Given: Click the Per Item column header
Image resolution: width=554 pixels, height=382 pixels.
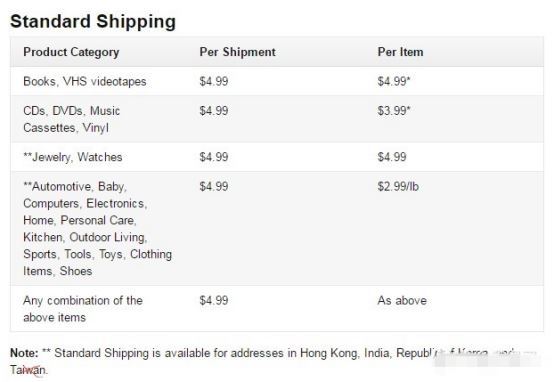Looking at the screenshot, I should pyautogui.click(x=400, y=52).
